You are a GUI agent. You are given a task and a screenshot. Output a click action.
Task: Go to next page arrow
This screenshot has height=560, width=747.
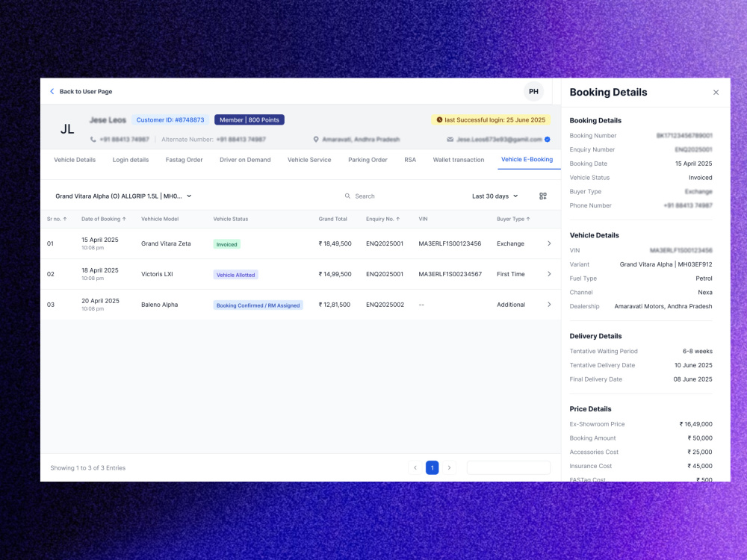click(449, 467)
